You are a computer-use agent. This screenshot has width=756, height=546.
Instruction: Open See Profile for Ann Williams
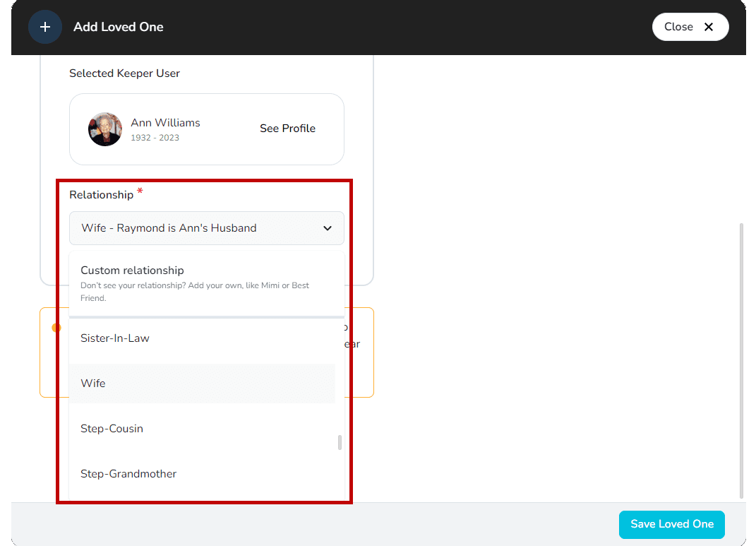click(x=287, y=129)
